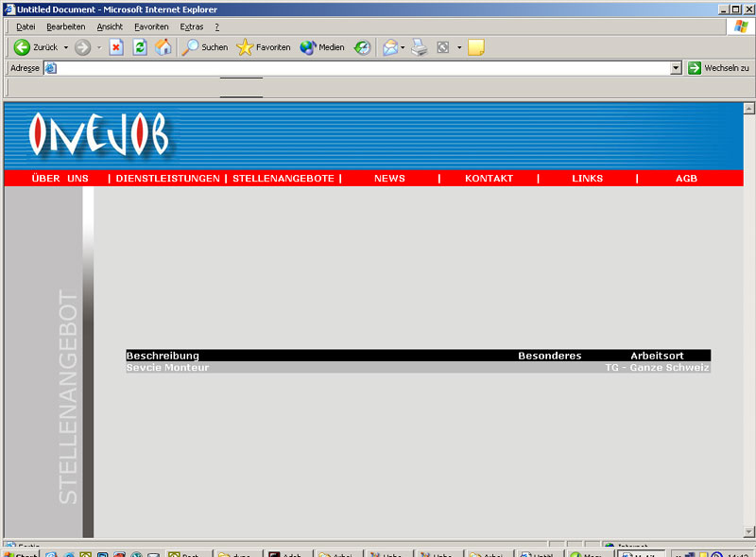Viewport: 756px width, 557px height.
Task: Open the Suchen search panel
Action: [x=205, y=47]
